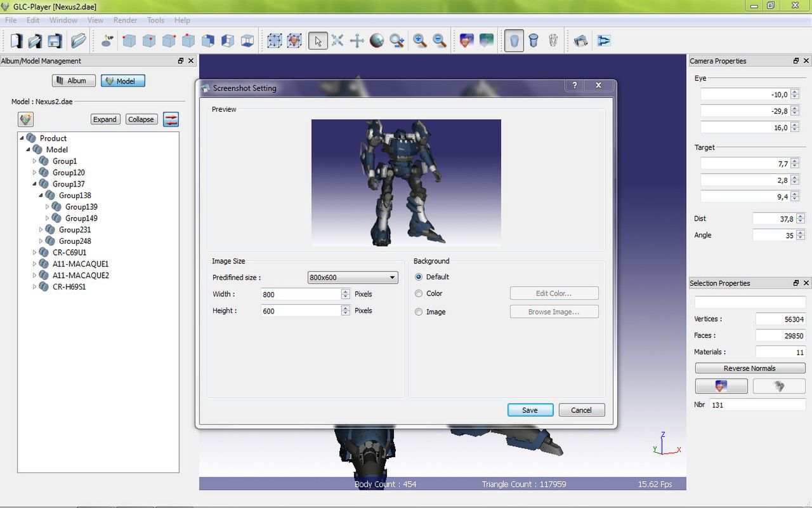Click the Open File folder icon

(x=78, y=41)
